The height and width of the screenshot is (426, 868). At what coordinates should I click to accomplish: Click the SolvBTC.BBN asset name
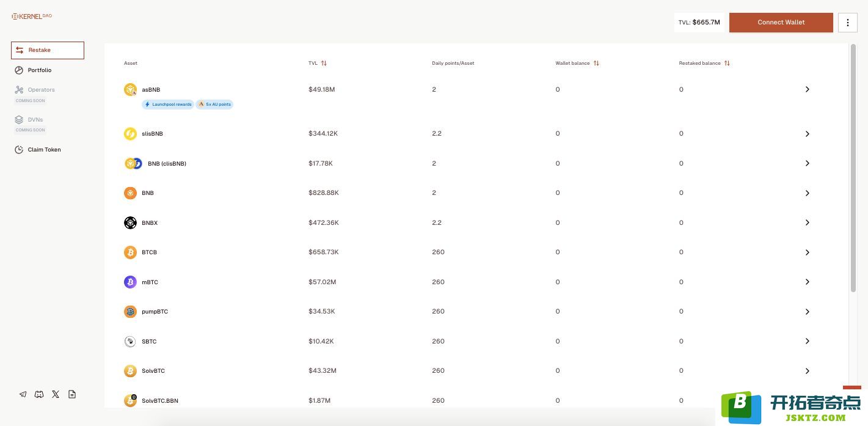[x=160, y=401]
